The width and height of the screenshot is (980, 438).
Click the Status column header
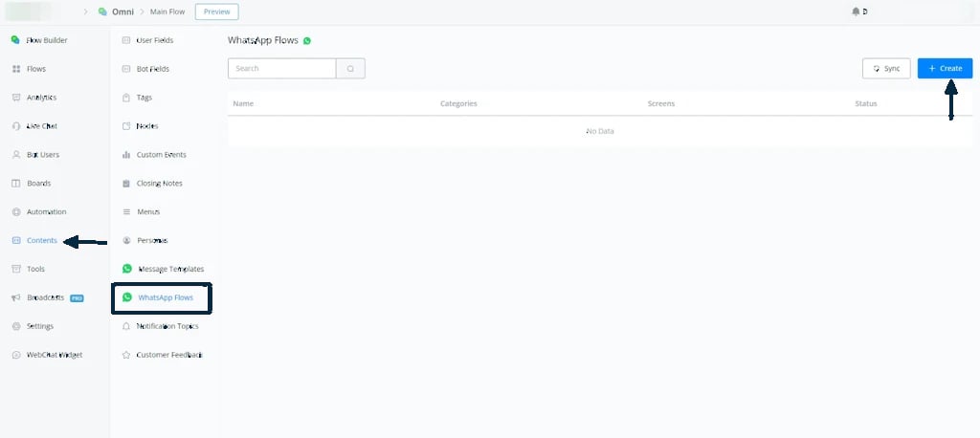[866, 103]
